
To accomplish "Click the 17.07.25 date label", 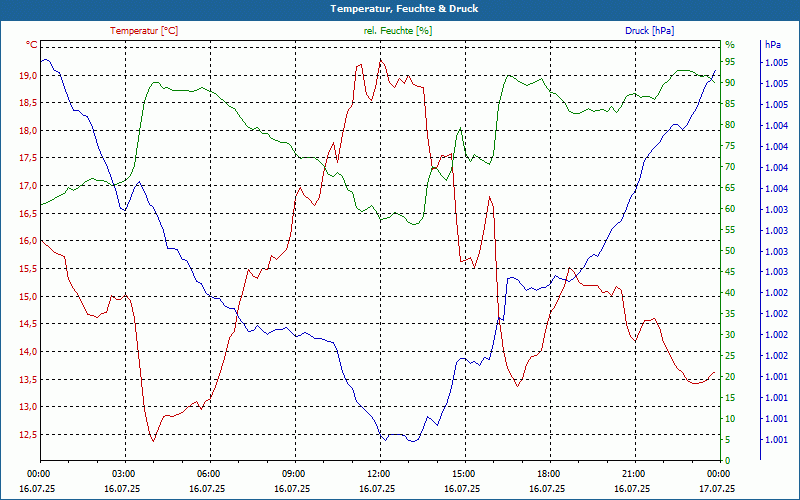I will click(717, 488).
